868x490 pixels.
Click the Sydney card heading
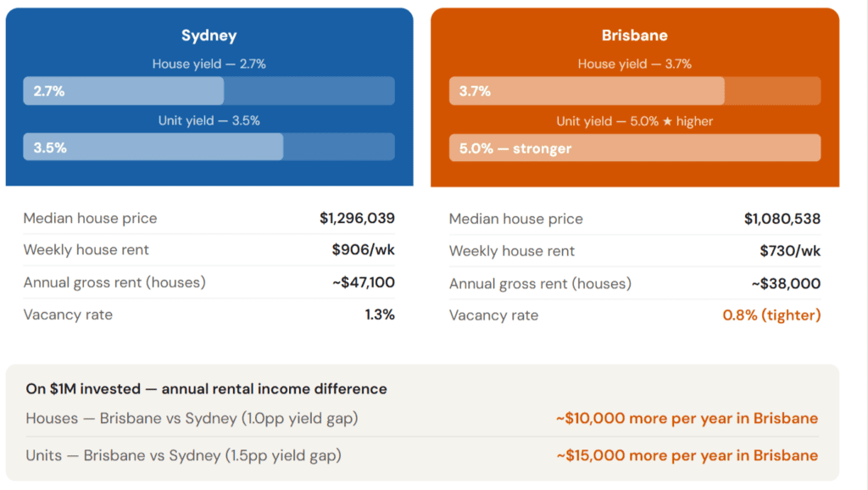point(209,36)
